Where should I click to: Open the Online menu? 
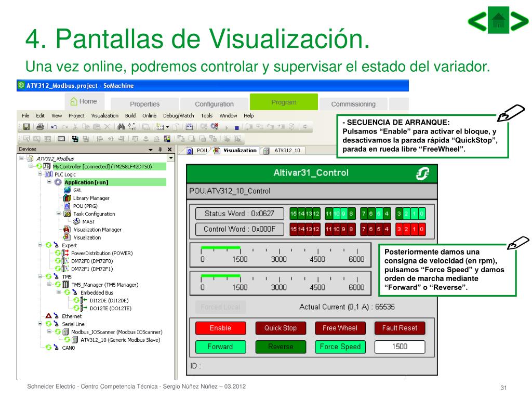149,116
